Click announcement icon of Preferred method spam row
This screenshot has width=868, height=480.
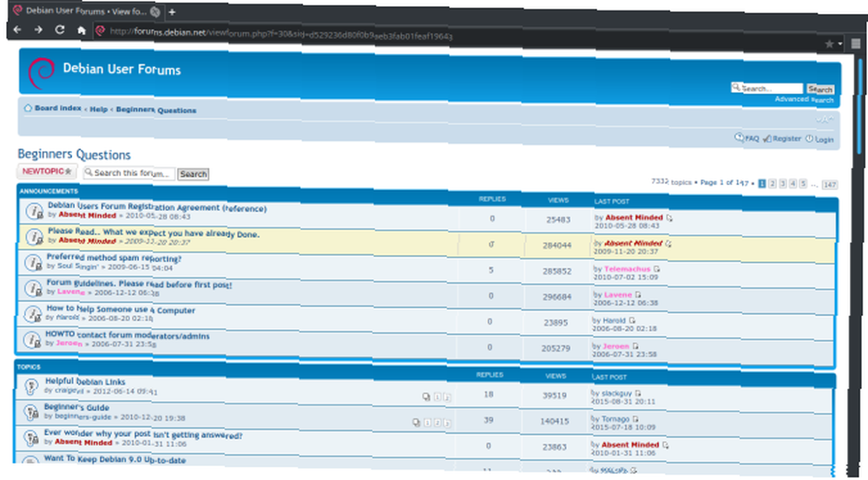(x=33, y=263)
